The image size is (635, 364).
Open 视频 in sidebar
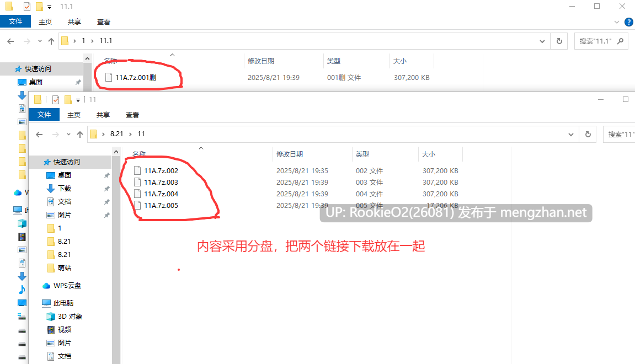coord(65,330)
